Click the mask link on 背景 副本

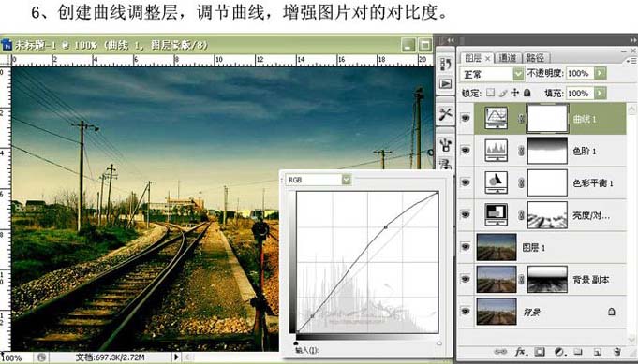point(520,280)
